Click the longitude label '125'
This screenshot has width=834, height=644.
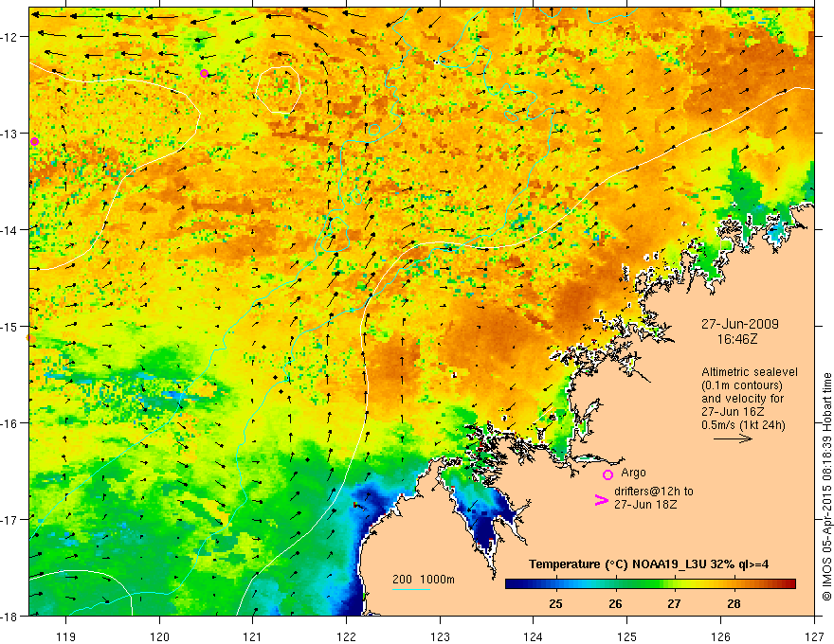pos(627,636)
